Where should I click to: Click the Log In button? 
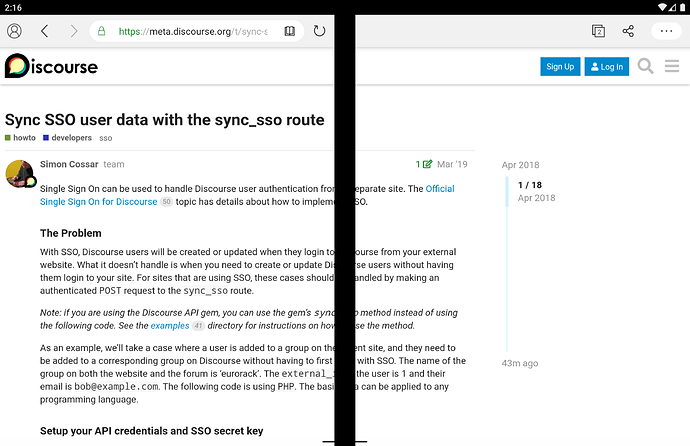(x=607, y=66)
